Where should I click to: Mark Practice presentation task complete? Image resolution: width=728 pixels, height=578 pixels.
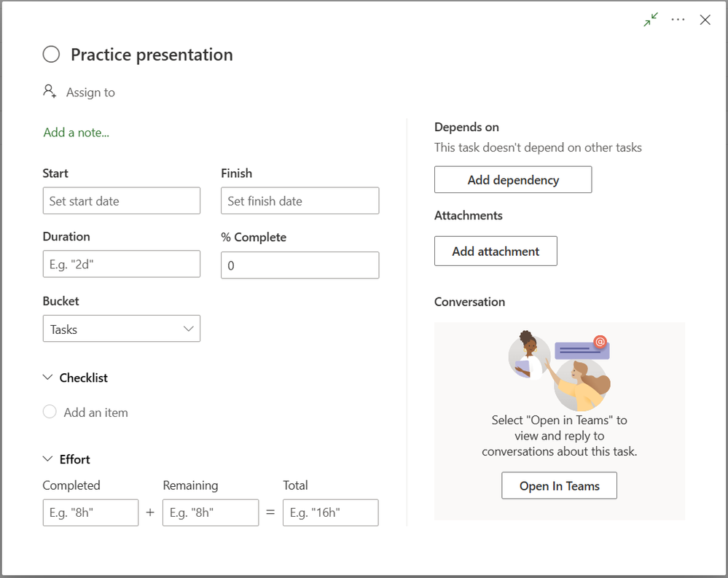tap(51, 55)
